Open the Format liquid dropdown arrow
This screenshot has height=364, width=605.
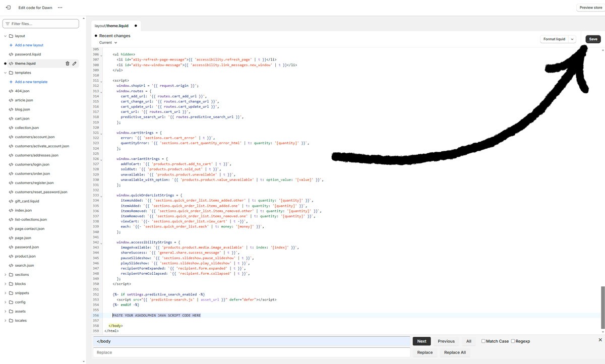pos(572,39)
